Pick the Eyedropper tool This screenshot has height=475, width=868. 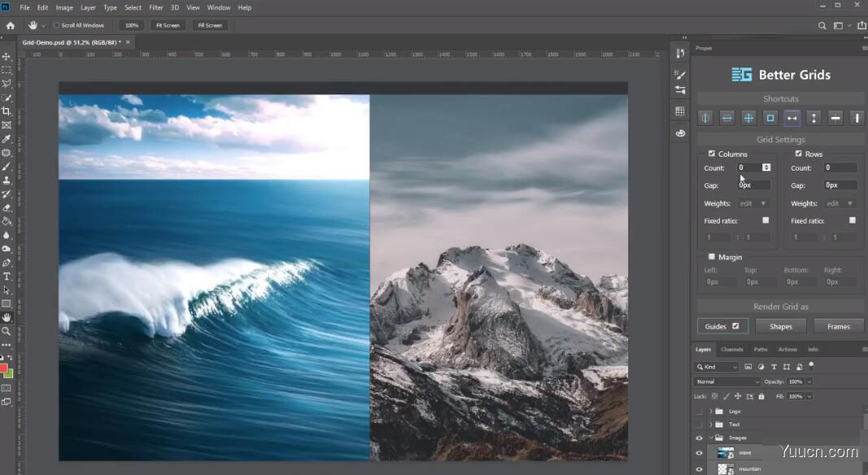(x=7, y=139)
